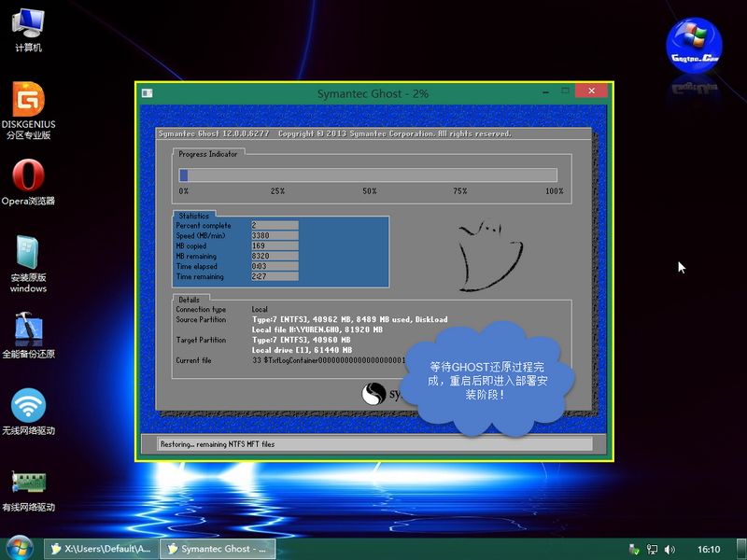Click the 有线网络驱动 network card icon
The height and width of the screenshot is (560, 747).
(29, 491)
